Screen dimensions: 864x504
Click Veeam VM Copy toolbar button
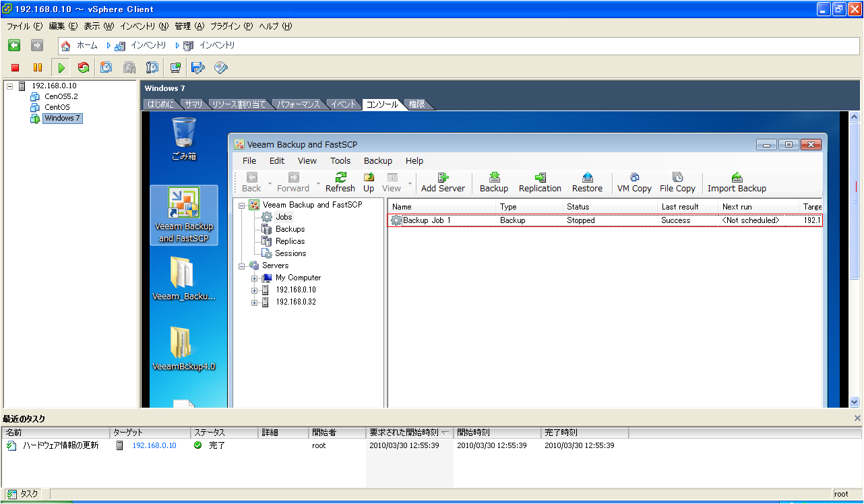(634, 182)
